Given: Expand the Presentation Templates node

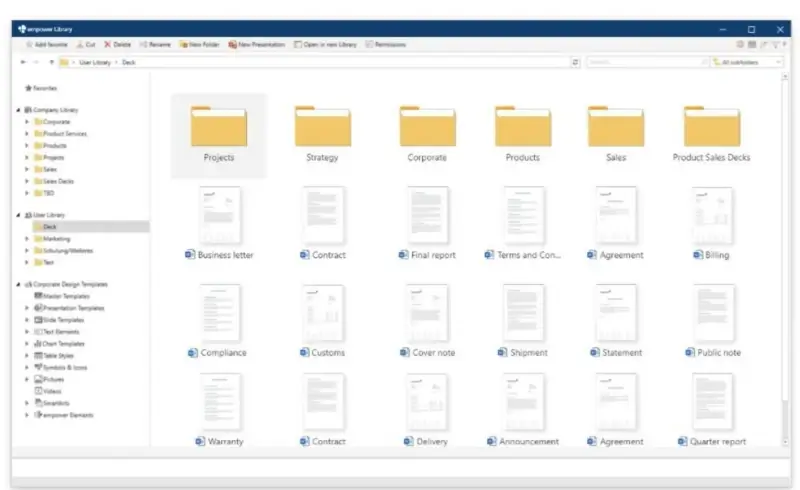Looking at the screenshot, I should coord(27,308).
